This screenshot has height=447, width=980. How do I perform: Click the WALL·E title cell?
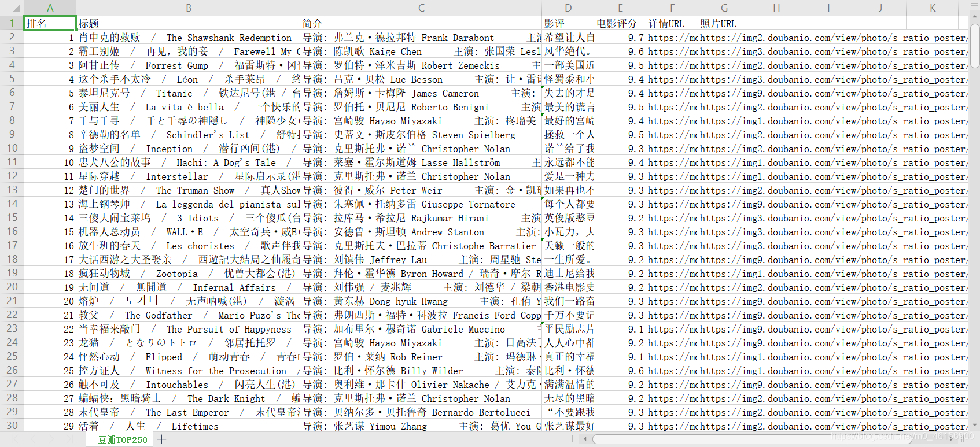(x=189, y=232)
